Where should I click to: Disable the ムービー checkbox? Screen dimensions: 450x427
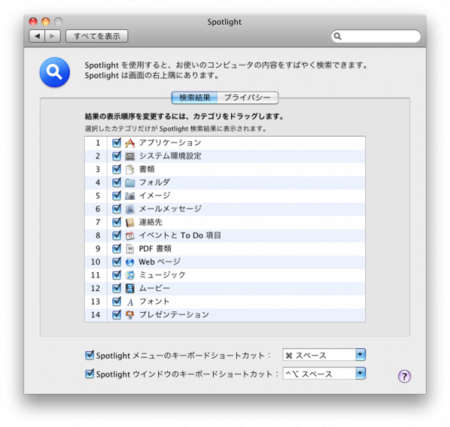116,288
